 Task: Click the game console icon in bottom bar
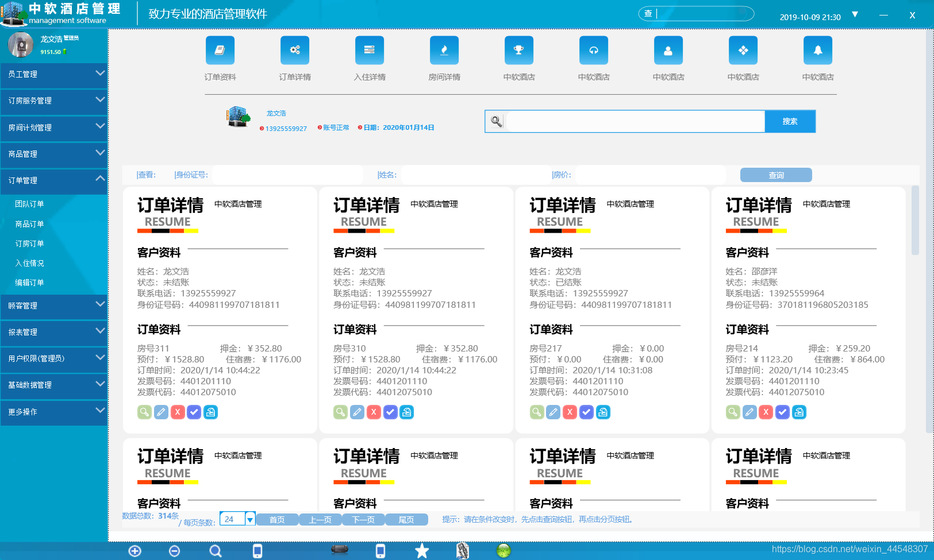click(x=340, y=550)
